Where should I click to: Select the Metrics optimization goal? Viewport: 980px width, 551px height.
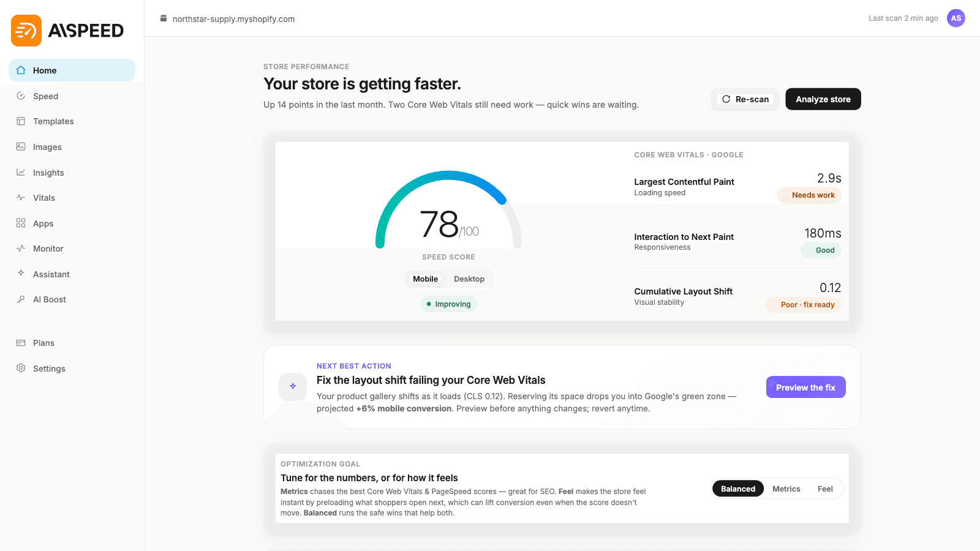[x=786, y=489]
